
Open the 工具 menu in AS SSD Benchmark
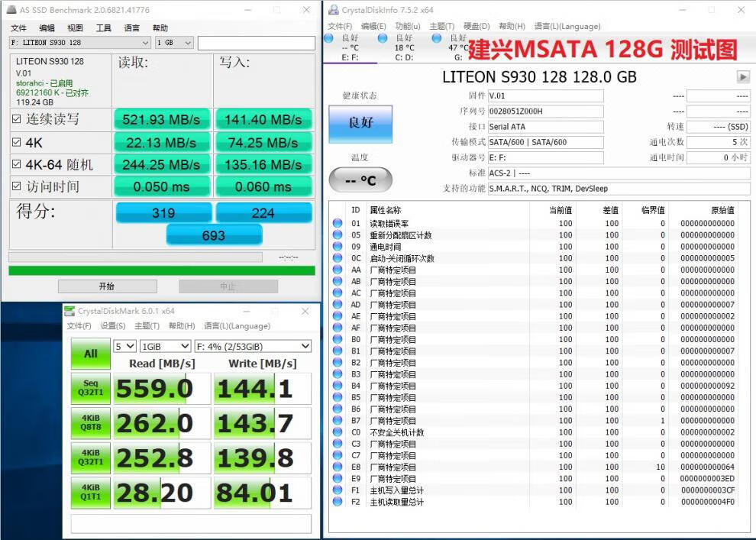point(104,28)
